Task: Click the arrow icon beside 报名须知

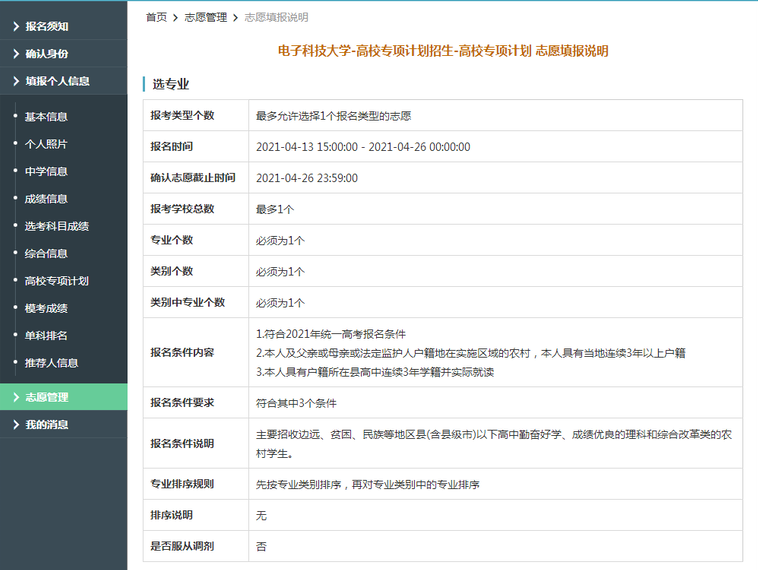Action: pos(16,26)
